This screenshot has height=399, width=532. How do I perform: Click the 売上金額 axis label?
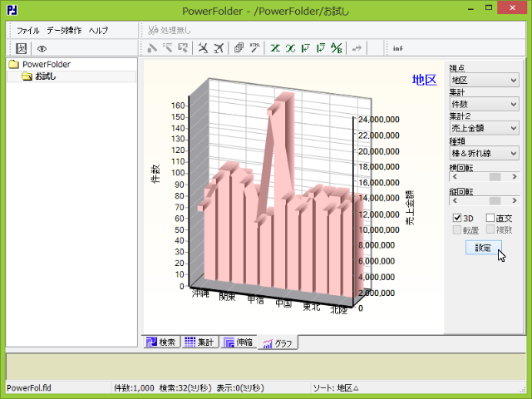coord(410,208)
